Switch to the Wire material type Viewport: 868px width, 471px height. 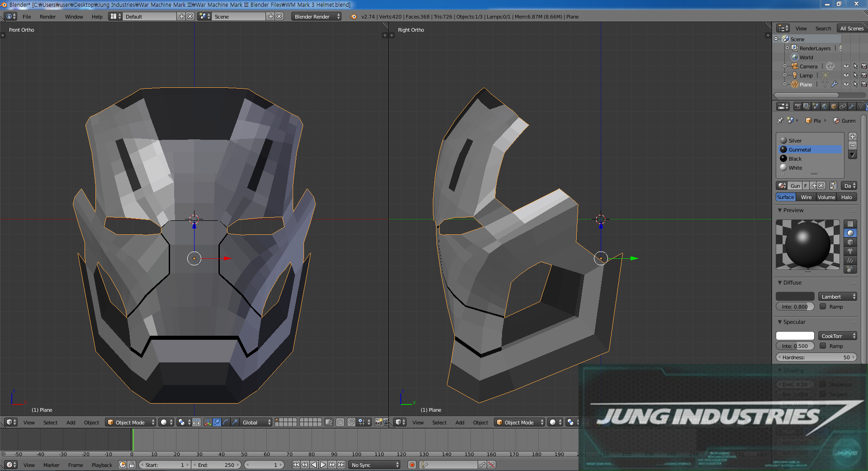[x=806, y=197]
